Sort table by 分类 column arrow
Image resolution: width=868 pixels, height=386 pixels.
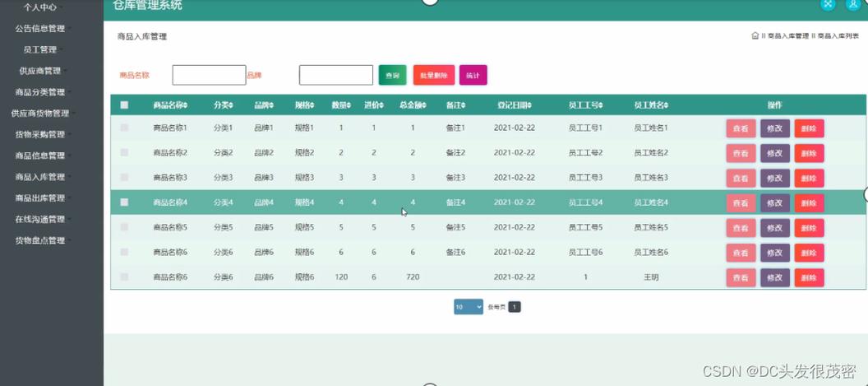click(x=232, y=105)
